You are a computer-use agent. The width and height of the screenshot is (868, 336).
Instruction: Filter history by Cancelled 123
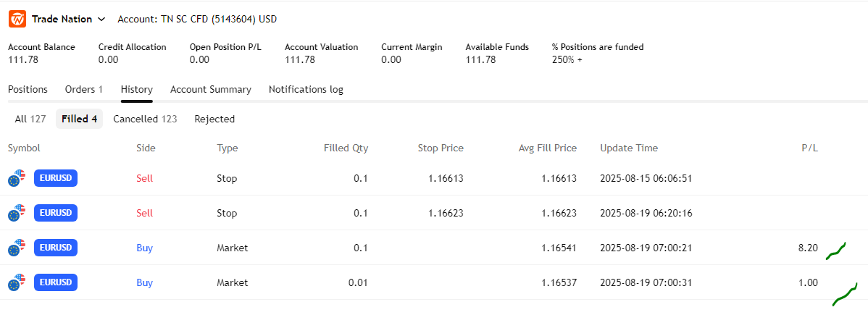[145, 119]
